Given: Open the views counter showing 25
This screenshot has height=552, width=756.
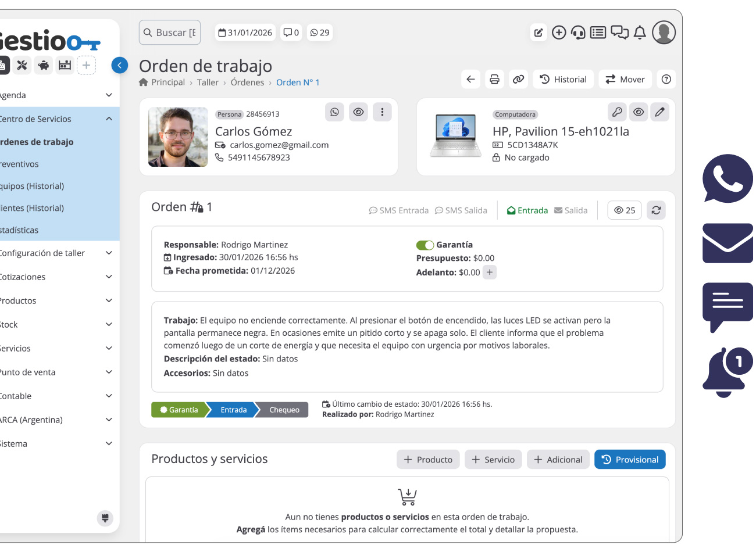Looking at the screenshot, I should tap(625, 210).
